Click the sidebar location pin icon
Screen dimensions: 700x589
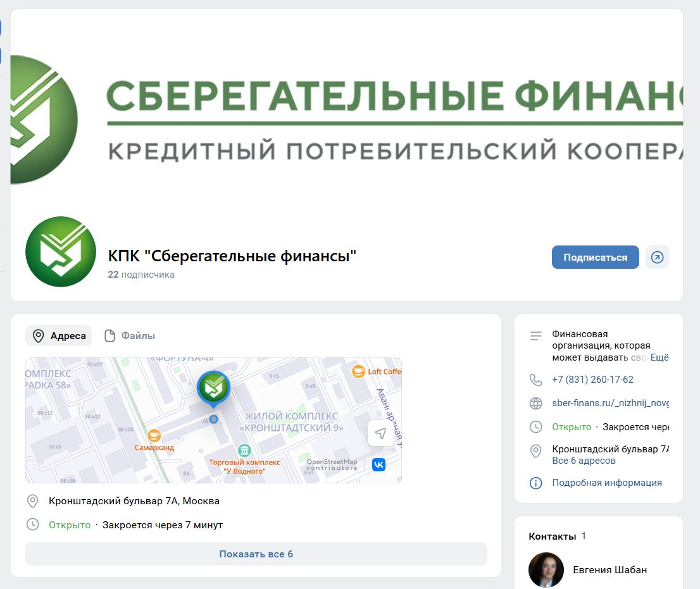535,451
